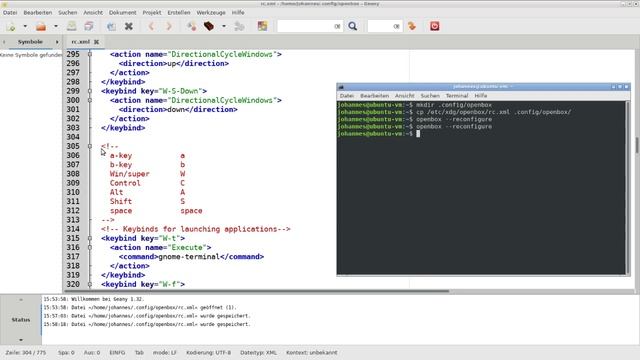Clear the go-to-line field
The height and width of the screenshot is (360, 640).
pyautogui.click(x=396, y=27)
